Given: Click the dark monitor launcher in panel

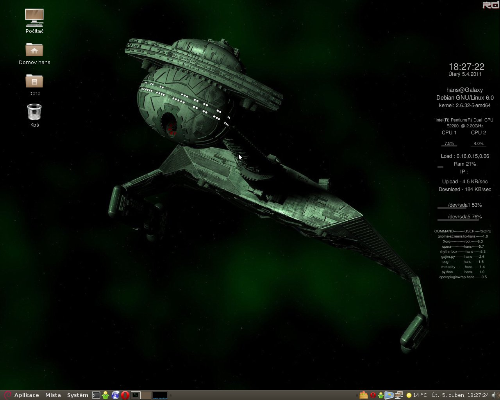Looking at the screenshot, I should click(135, 395).
